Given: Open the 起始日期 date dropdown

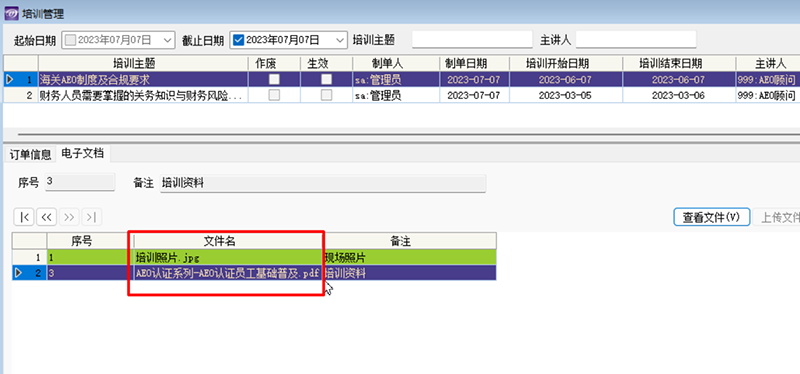Looking at the screenshot, I should (168, 40).
